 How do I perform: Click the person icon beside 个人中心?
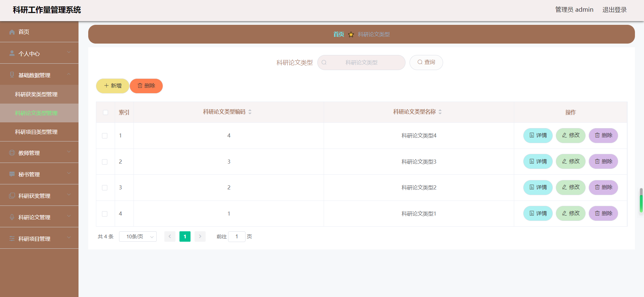click(12, 53)
